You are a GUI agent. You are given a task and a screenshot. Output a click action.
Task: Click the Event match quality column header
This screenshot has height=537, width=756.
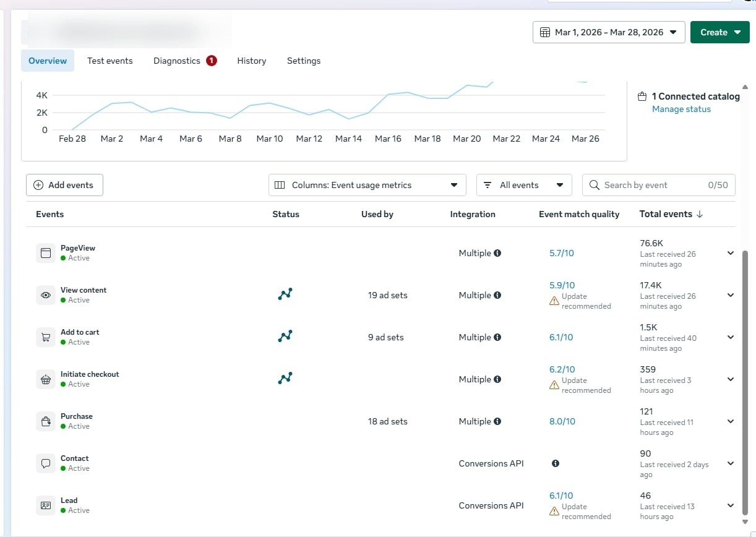tap(579, 214)
